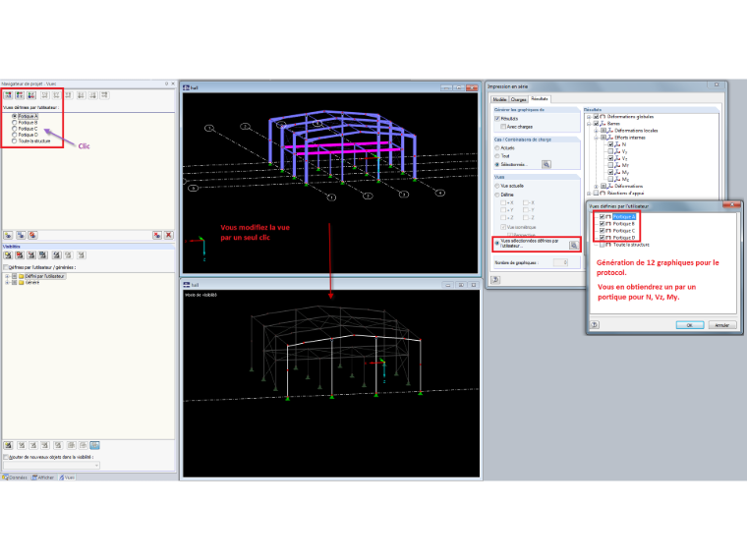Toggle Définis par l'utilisateur / générées checkbox
Screen dimensions: 747x560
[6, 267]
